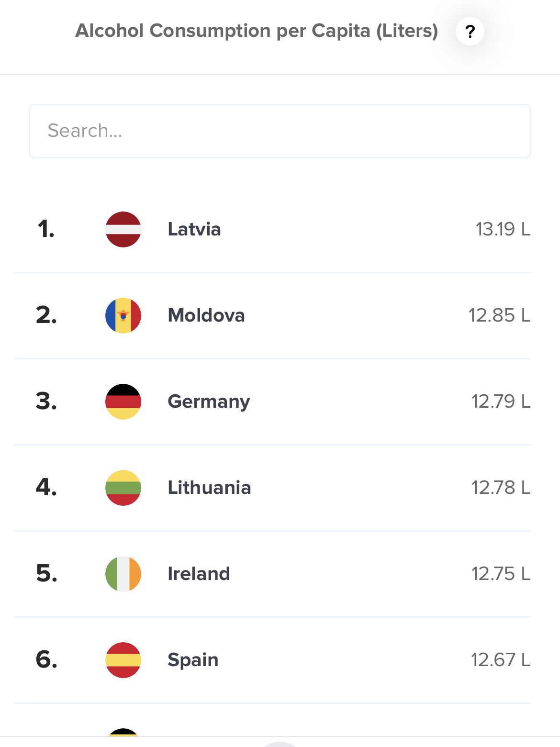Click the question mark help icon
The height and width of the screenshot is (747, 560).
(470, 32)
